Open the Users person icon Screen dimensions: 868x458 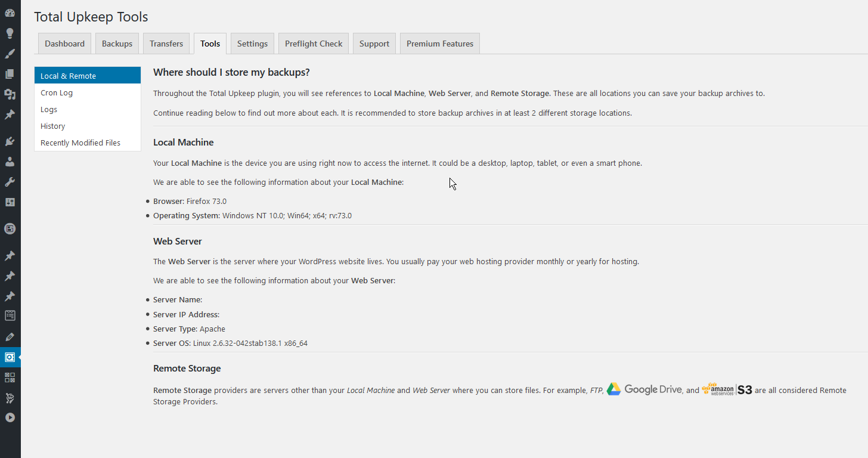click(10, 161)
